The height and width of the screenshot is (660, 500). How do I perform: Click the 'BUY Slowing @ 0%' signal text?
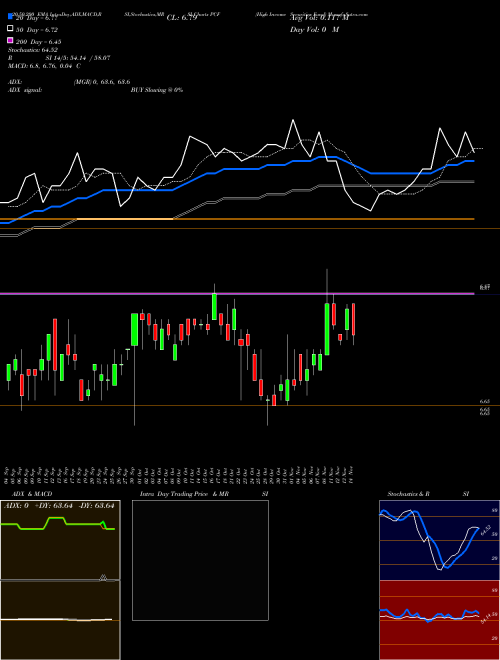point(157,90)
